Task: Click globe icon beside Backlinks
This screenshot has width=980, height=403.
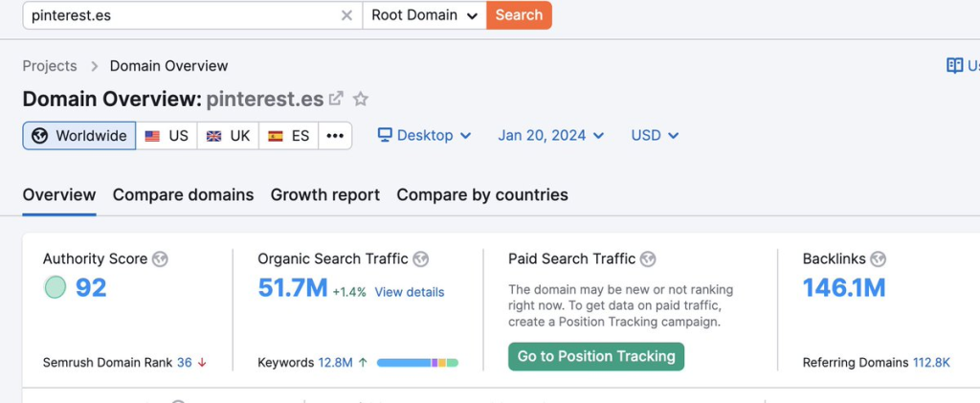Action: click(878, 258)
